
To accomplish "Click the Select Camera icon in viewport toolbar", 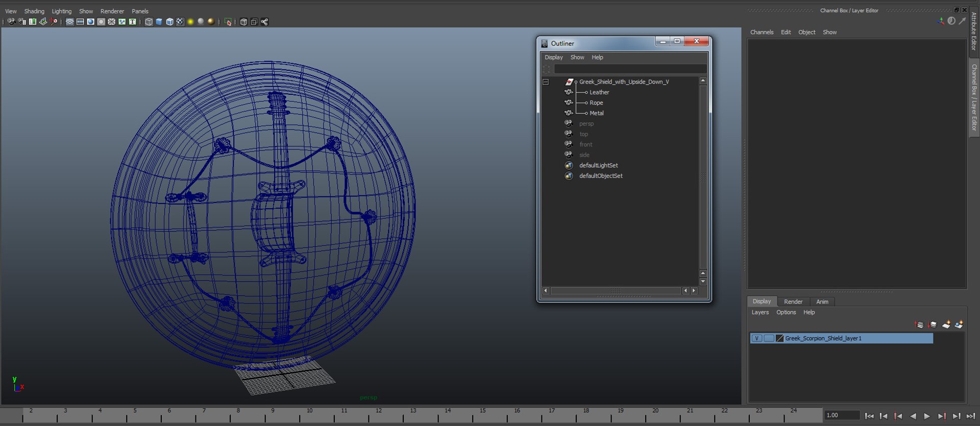I will (x=11, y=22).
